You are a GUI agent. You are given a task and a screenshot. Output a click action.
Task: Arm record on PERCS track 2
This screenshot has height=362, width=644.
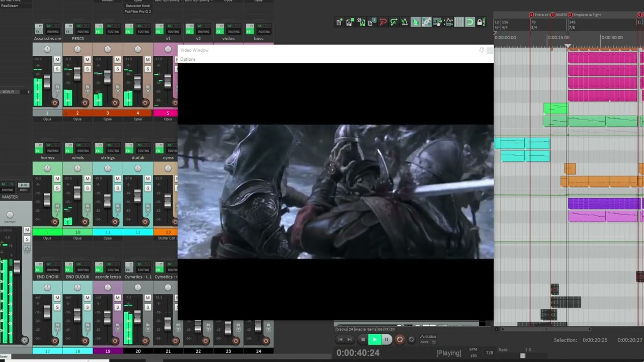point(85,103)
